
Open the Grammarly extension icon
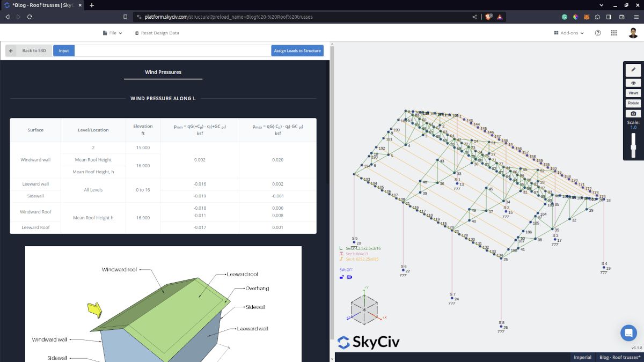[565, 17]
